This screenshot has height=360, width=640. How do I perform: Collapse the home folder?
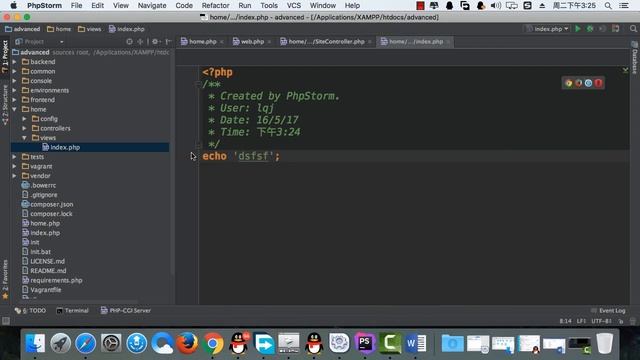15,109
